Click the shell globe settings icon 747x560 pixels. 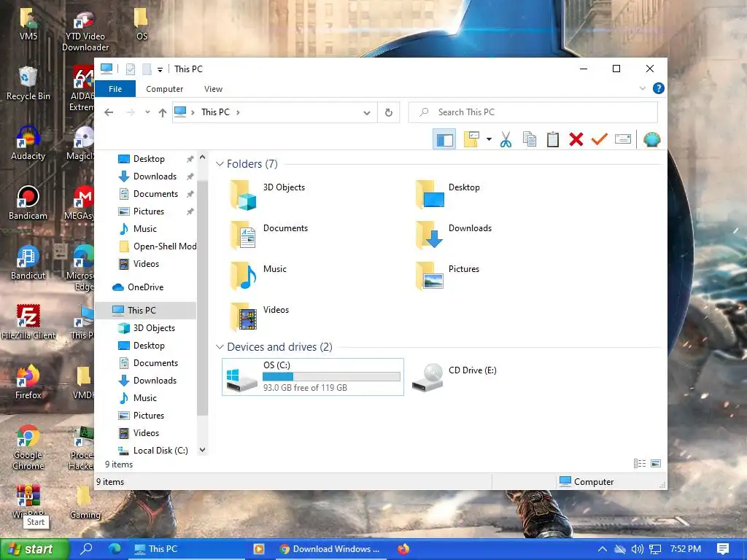[651, 139]
